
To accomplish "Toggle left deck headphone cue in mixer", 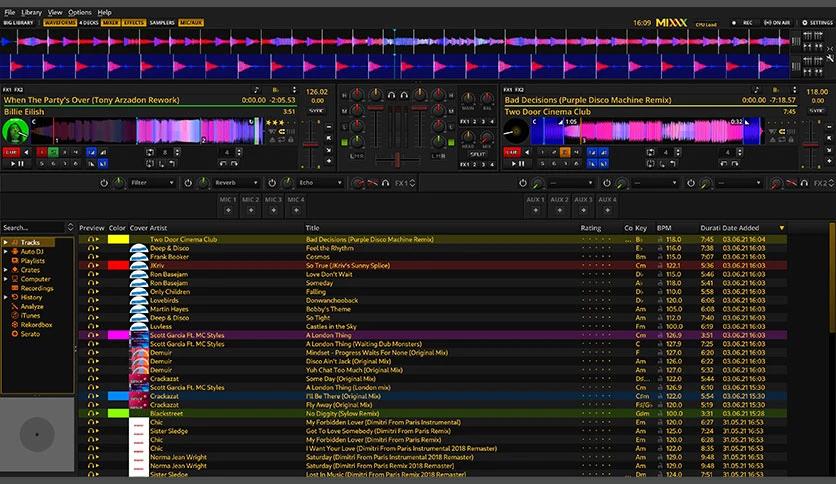I will (391, 95).
